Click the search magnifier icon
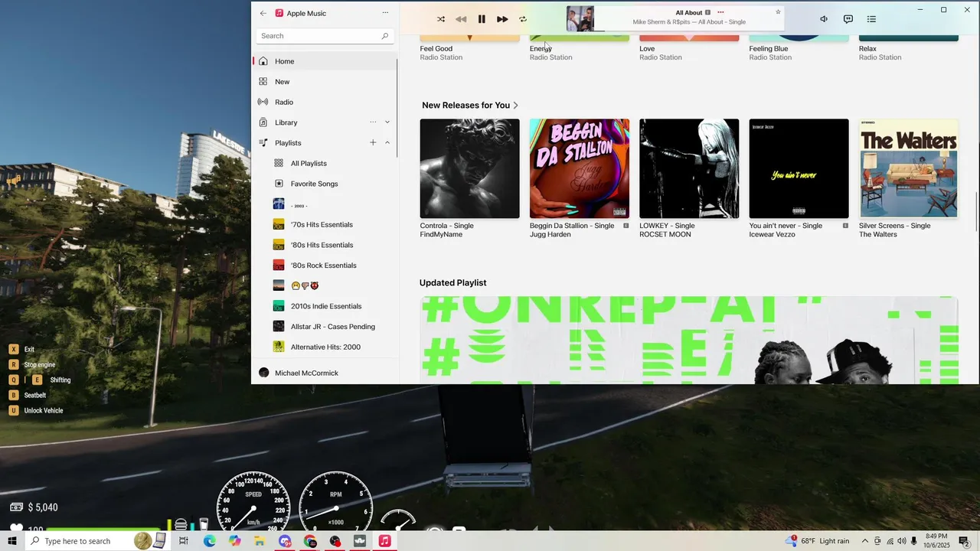Viewport: 980px width, 551px height. pyautogui.click(x=385, y=36)
